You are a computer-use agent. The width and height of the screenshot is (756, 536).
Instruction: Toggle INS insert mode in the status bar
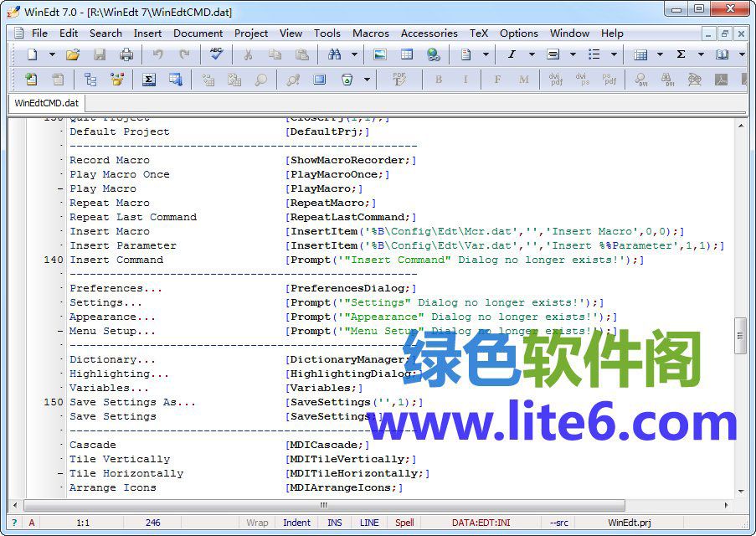click(335, 523)
